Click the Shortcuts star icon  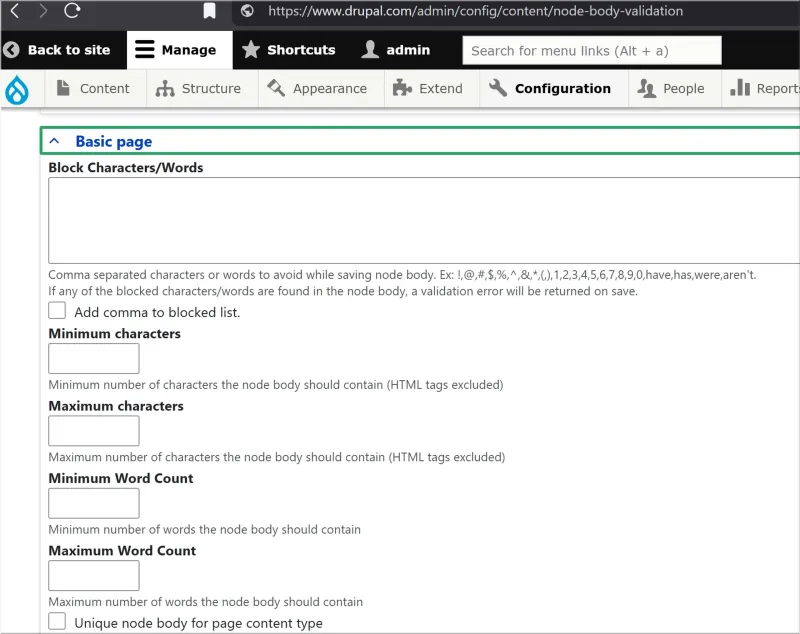click(x=251, y=49)
